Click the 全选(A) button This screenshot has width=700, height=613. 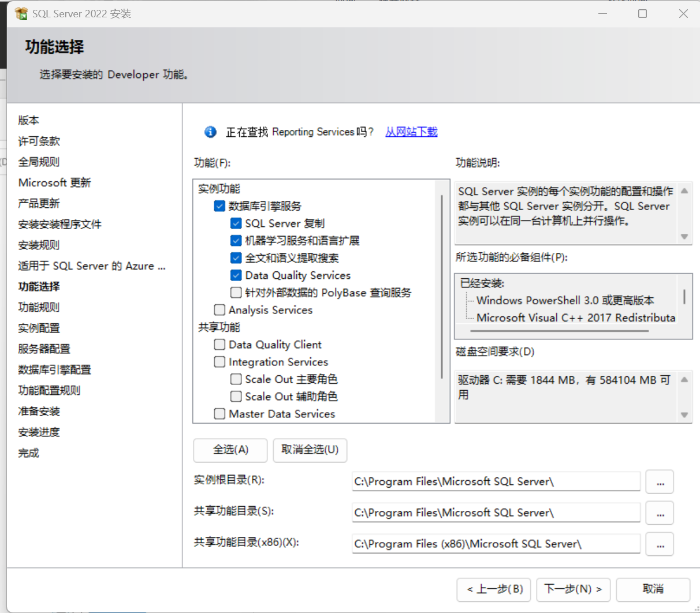tap(230, 450)
